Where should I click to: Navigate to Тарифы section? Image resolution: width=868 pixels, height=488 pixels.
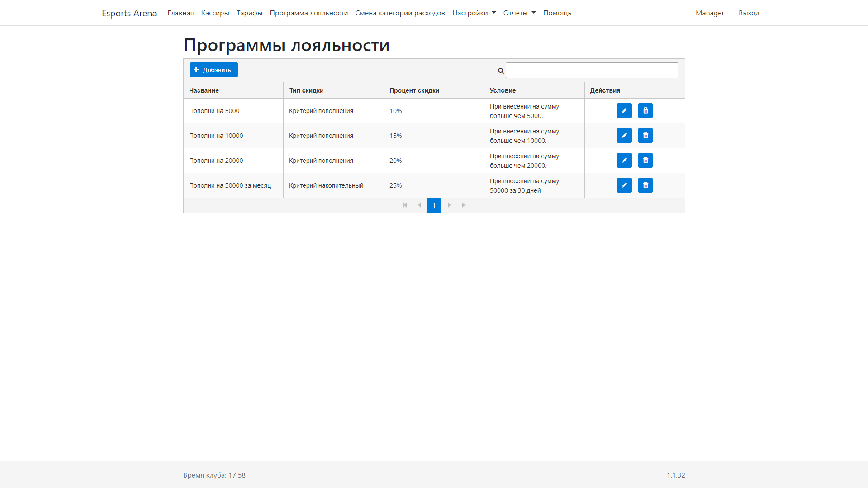249,13
